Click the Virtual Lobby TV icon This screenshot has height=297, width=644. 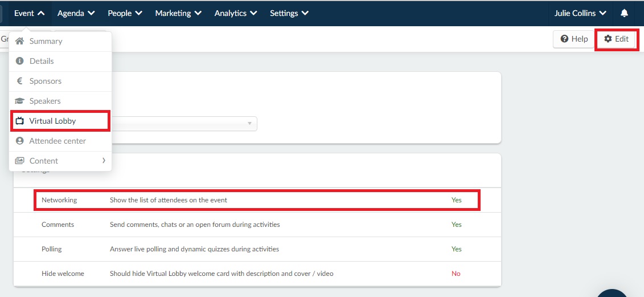point(19,121)
